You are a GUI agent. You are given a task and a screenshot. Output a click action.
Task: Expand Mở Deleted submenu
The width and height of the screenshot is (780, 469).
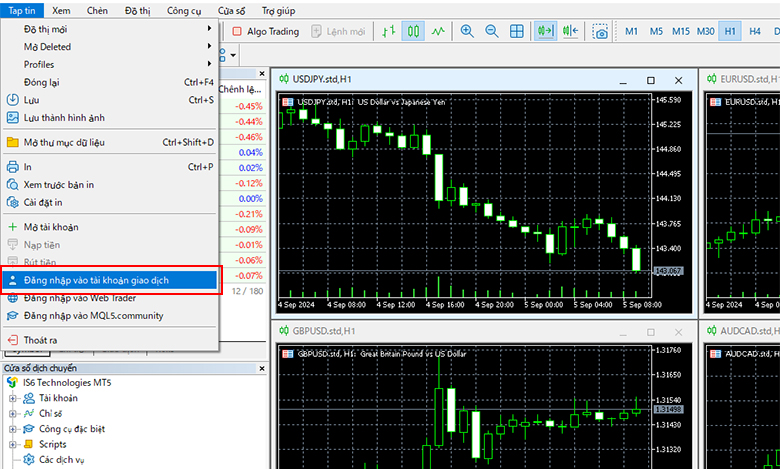110,47
